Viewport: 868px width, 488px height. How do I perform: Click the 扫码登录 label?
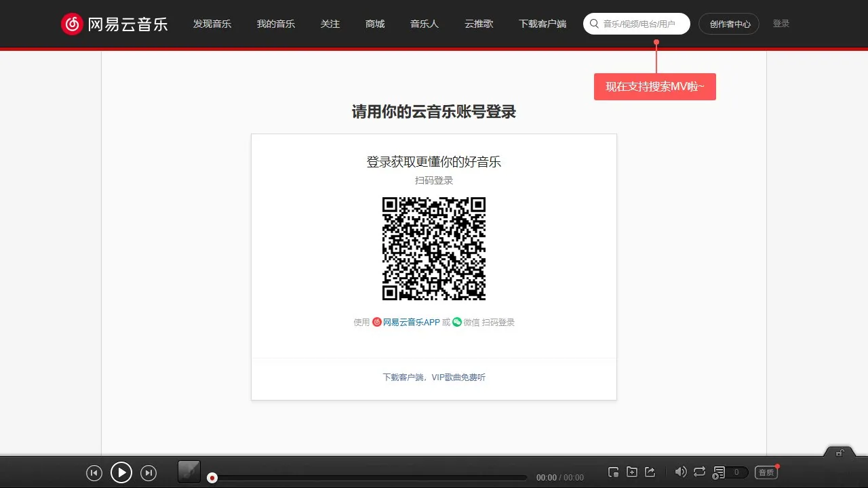tap(434, 181)
